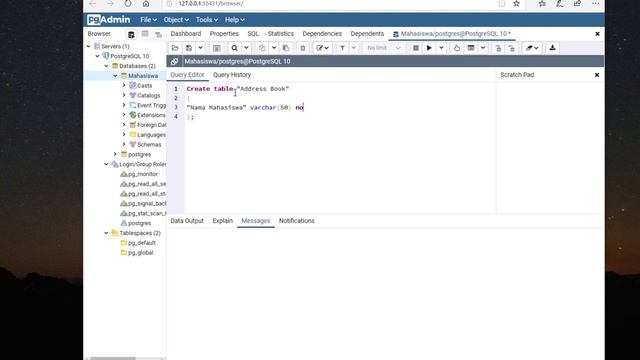Click the Stop query square icon

[x=416, y=48]
